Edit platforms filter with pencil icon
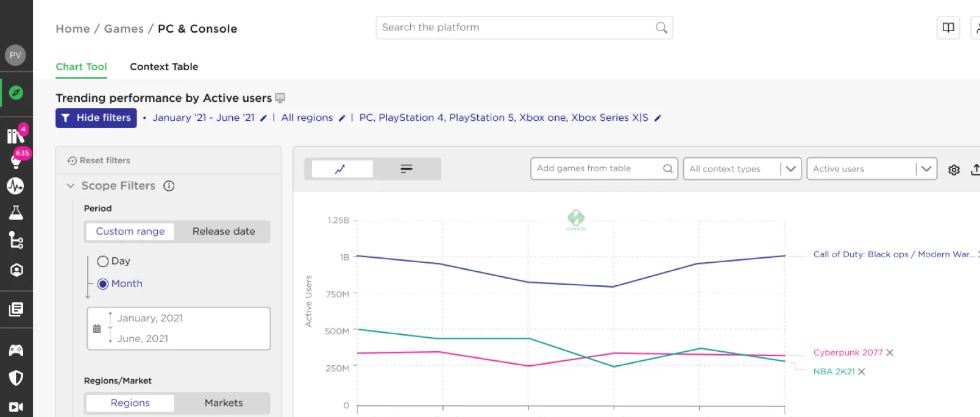980x417 pixels. pos(658,118)
